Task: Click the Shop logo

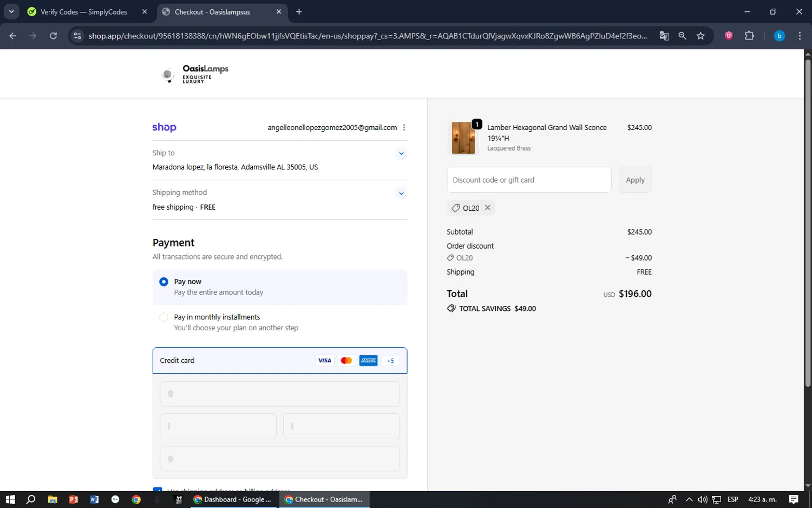Action: (x=164, y=128)
